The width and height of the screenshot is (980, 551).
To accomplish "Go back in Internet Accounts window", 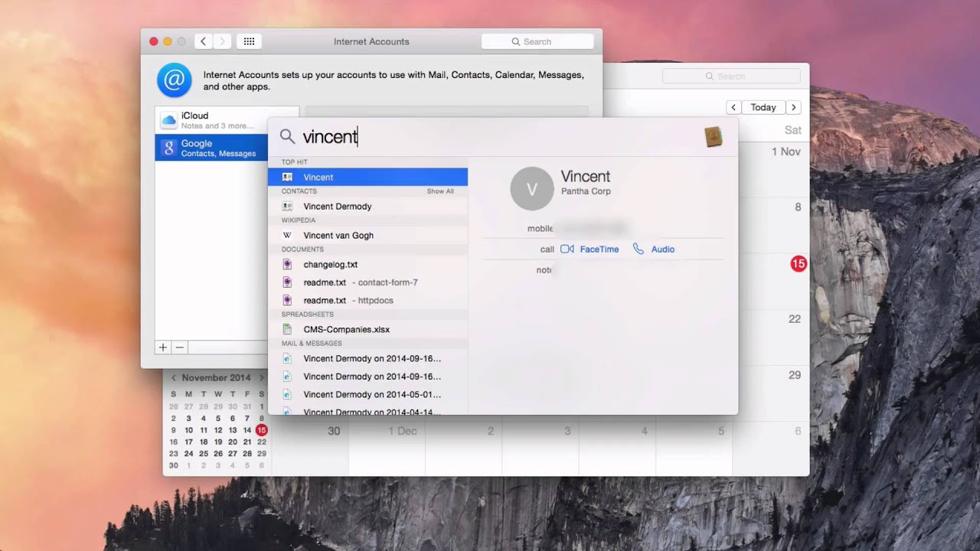I will (x=203, y=41).
